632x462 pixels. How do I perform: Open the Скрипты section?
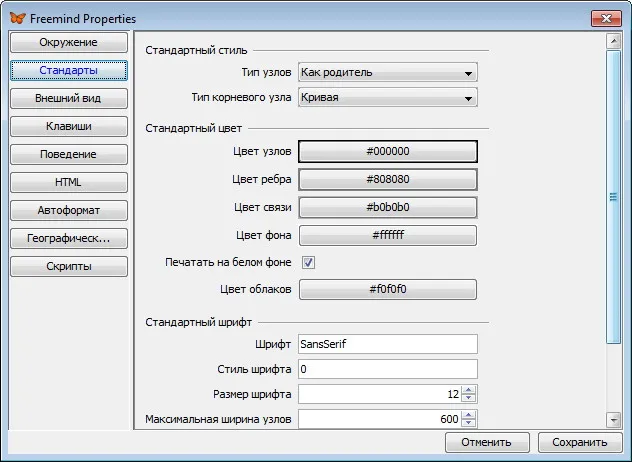point(69,266)
